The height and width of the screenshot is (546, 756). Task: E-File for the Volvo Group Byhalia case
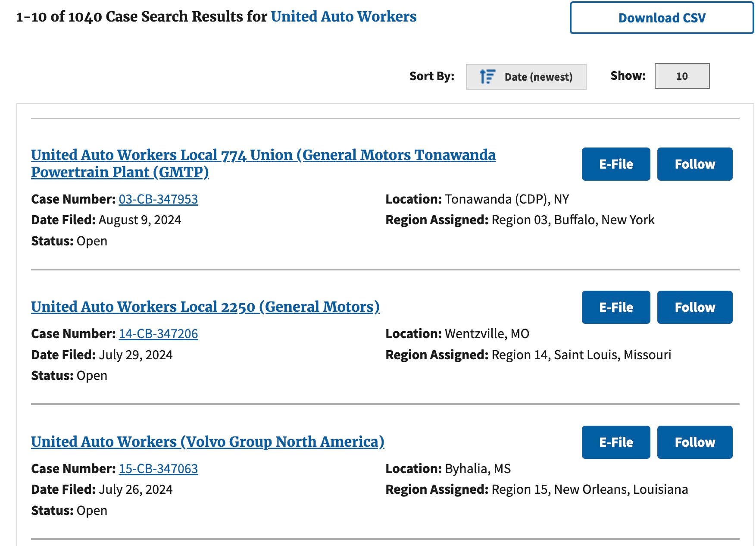pyautogui.click(x=616, y=442)
